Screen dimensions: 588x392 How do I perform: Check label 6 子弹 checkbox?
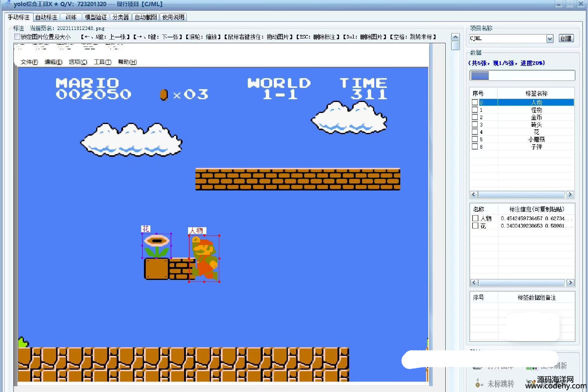(x=475, y=146)
